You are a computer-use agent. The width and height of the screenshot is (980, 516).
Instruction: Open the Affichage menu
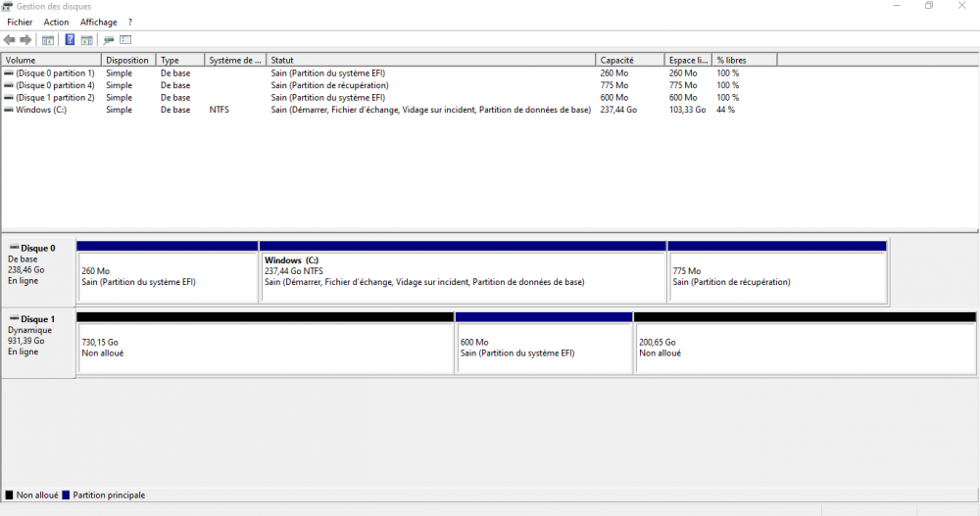coord(99,22)
